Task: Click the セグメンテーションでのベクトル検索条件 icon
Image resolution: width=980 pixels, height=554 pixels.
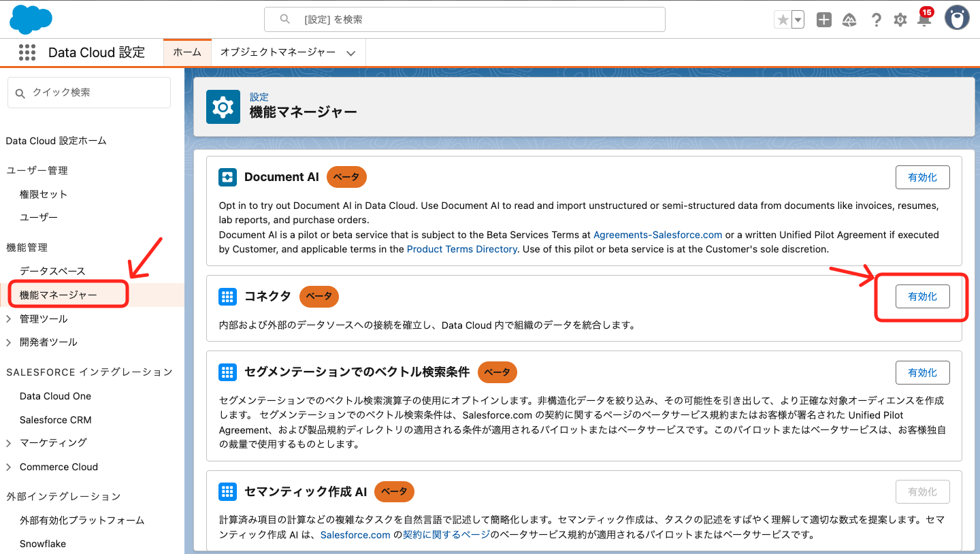Action: (227, 372)
